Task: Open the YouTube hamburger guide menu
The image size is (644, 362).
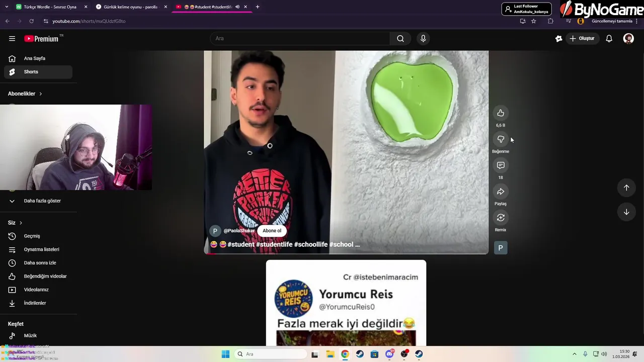Action: click(x=12, y=39)
